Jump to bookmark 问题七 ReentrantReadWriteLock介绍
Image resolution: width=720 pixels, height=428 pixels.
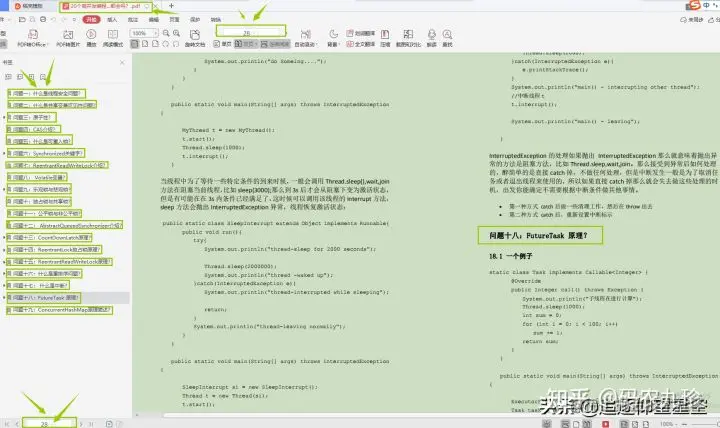coord(58,165)
